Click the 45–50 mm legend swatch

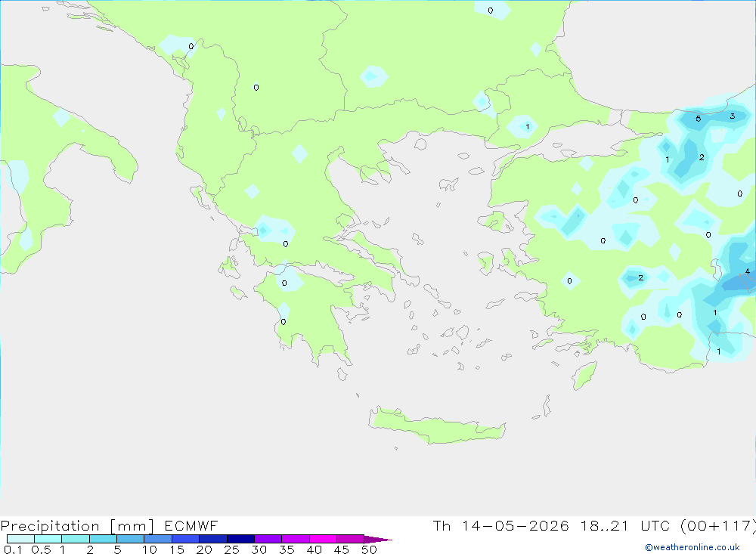351,539
